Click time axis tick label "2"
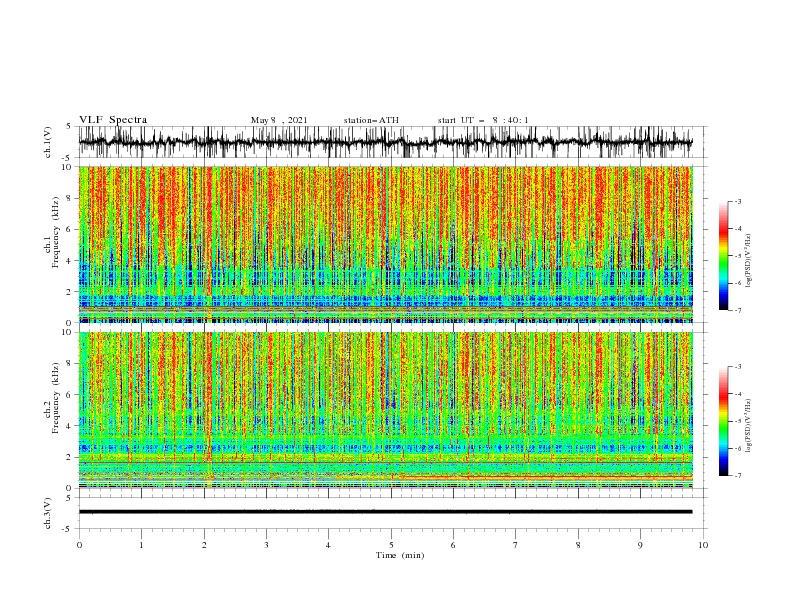Screen dimensions: 792x612 pyautogui.click(x=204, y=545)
